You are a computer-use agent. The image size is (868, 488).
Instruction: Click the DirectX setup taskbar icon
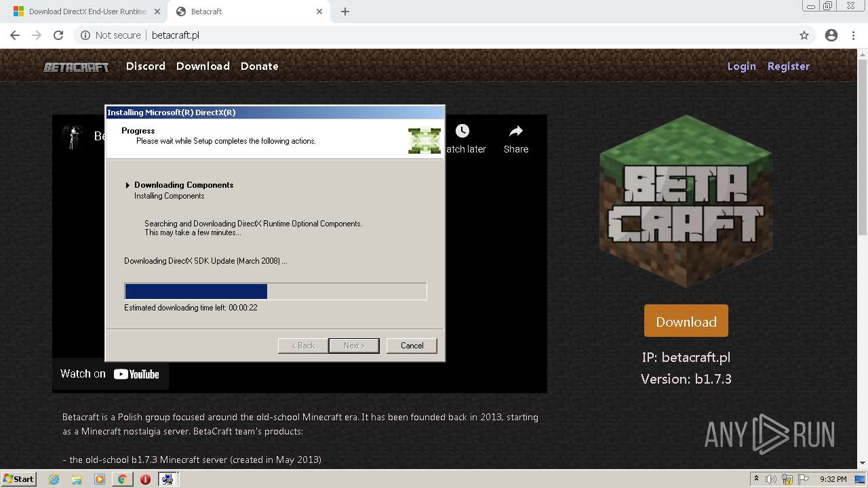click(x=167, y=479)
